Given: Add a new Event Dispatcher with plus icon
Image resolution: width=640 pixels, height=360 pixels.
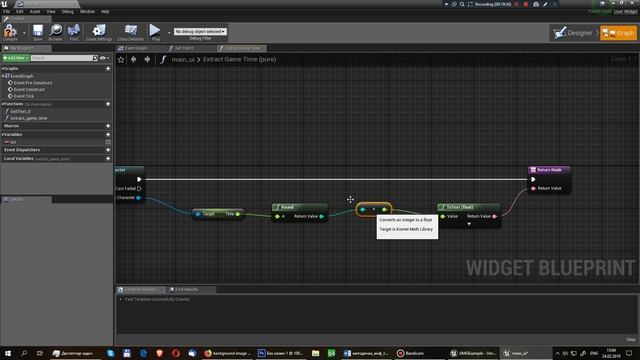Looking at the screenshot, I should (x=108, y=150).
